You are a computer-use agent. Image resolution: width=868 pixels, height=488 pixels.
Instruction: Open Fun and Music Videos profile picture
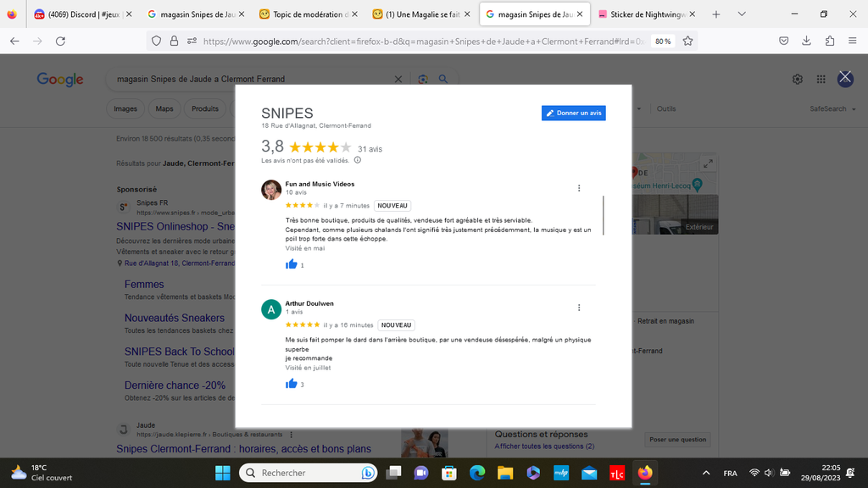[x=271, y=190]
